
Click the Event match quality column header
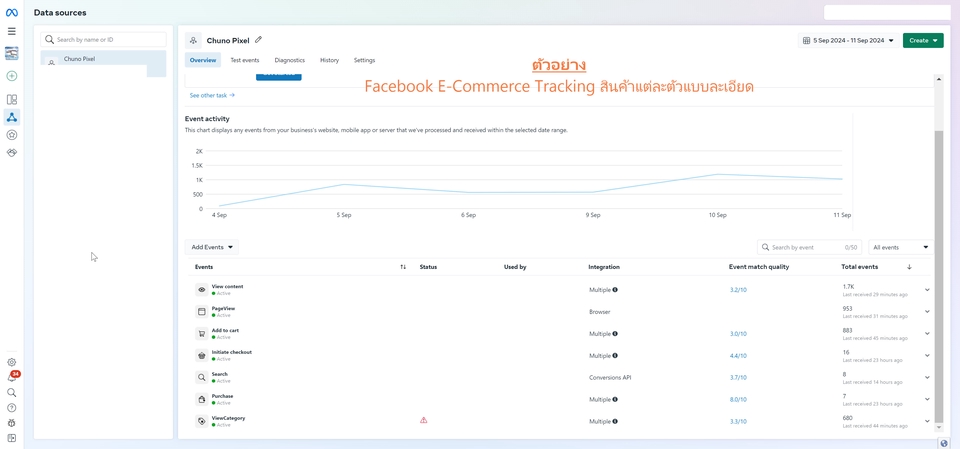[x=759, y=267]
